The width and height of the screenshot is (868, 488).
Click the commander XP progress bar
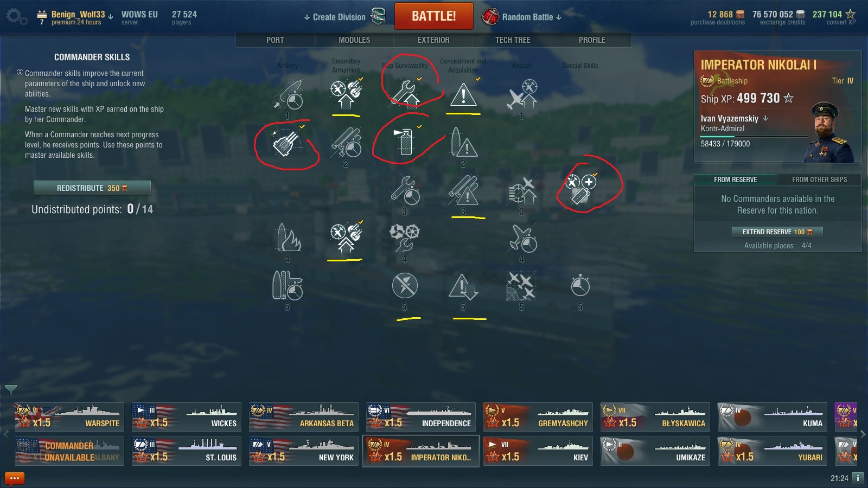(754, 136)
